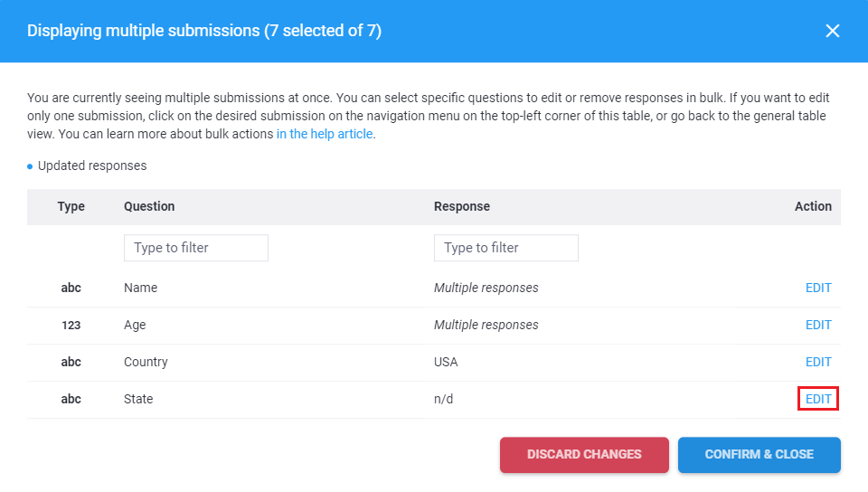The width and height of the screenshot is (868, 492).
Task: Edit the Age responses
Action: [x=818, y=325]
